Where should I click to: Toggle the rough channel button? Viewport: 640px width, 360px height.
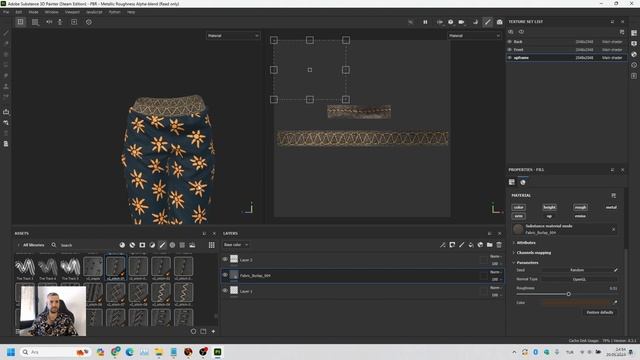(580, 207)
